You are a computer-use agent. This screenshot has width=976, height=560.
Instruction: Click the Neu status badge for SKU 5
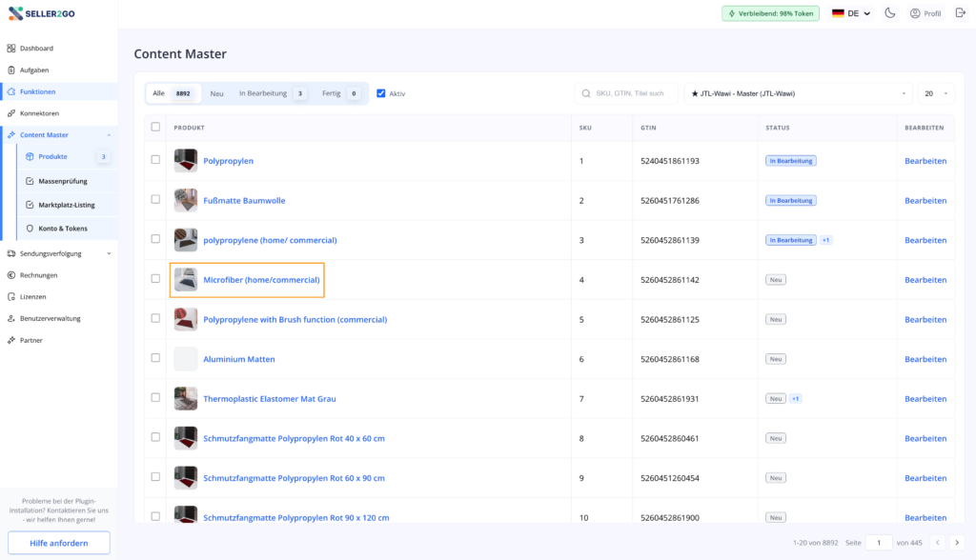click(776, 319)
